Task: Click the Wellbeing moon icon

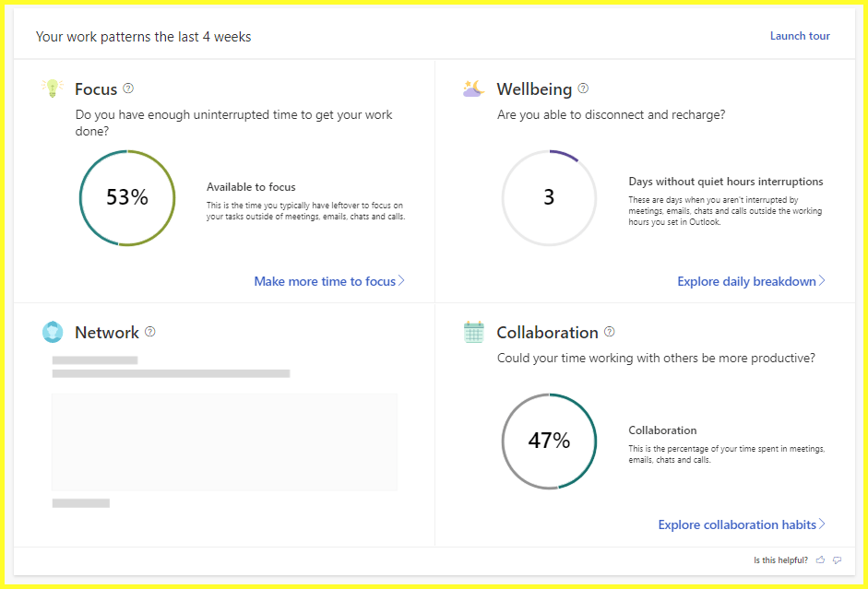Action: [x=473, y=88]
